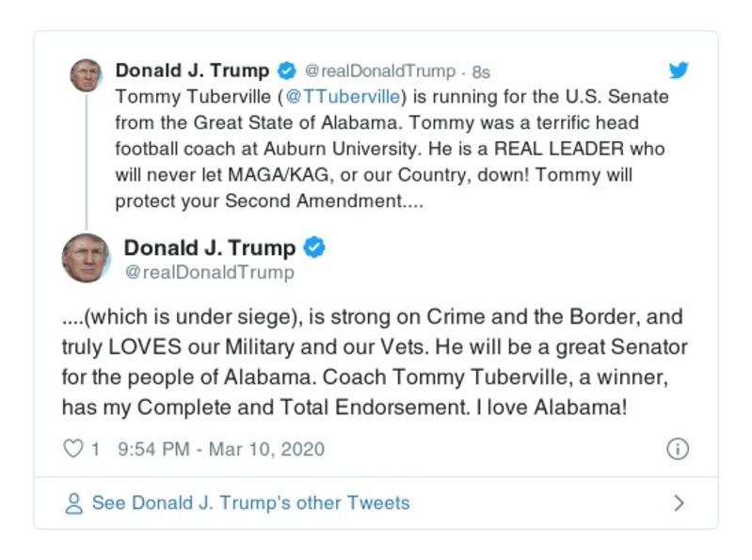Image resolution: width=752 pixels, height=560 pixels.
Task: Open the large profile avatar of main tweet
Action: coord(86,258)
